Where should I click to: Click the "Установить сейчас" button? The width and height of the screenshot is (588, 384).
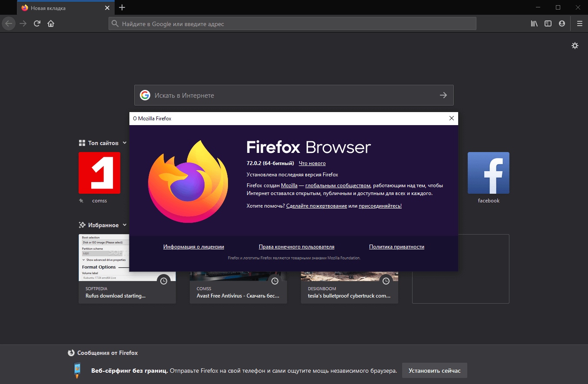pyautogui.click(x=434, y=370)
